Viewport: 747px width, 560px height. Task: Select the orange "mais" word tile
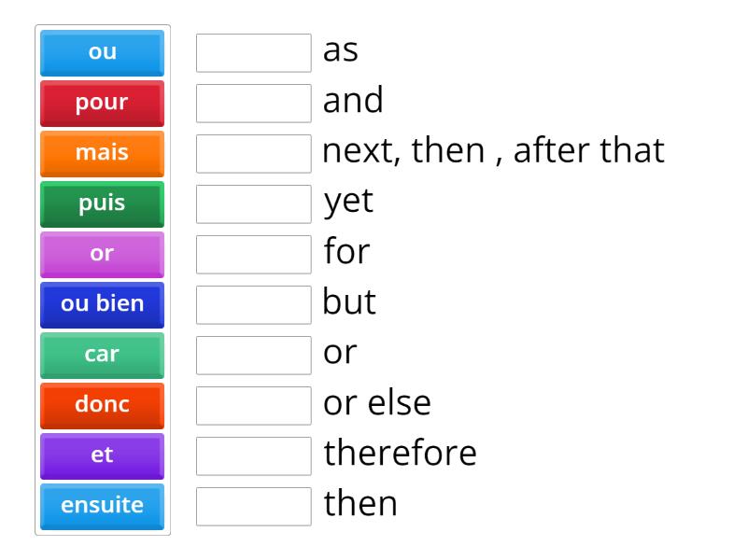[101, 153]
